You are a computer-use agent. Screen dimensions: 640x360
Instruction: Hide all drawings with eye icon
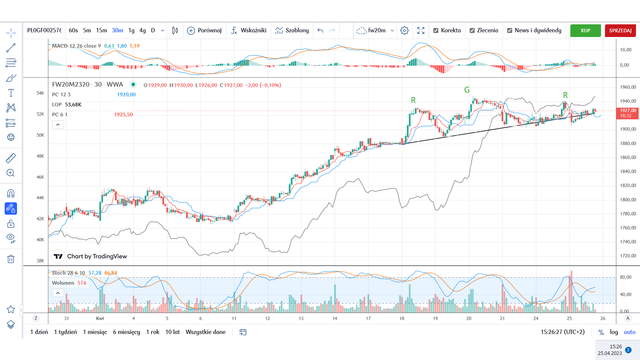11,238
